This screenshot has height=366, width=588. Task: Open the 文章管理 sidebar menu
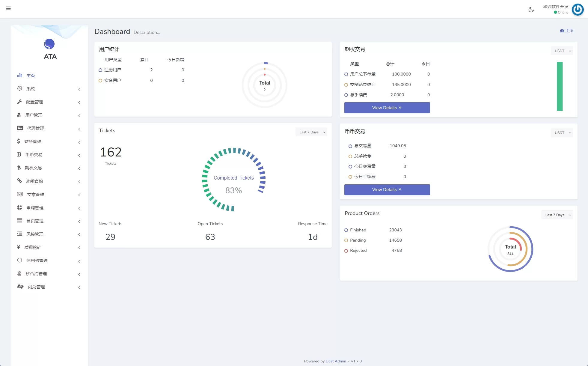[x=35, y=195]
